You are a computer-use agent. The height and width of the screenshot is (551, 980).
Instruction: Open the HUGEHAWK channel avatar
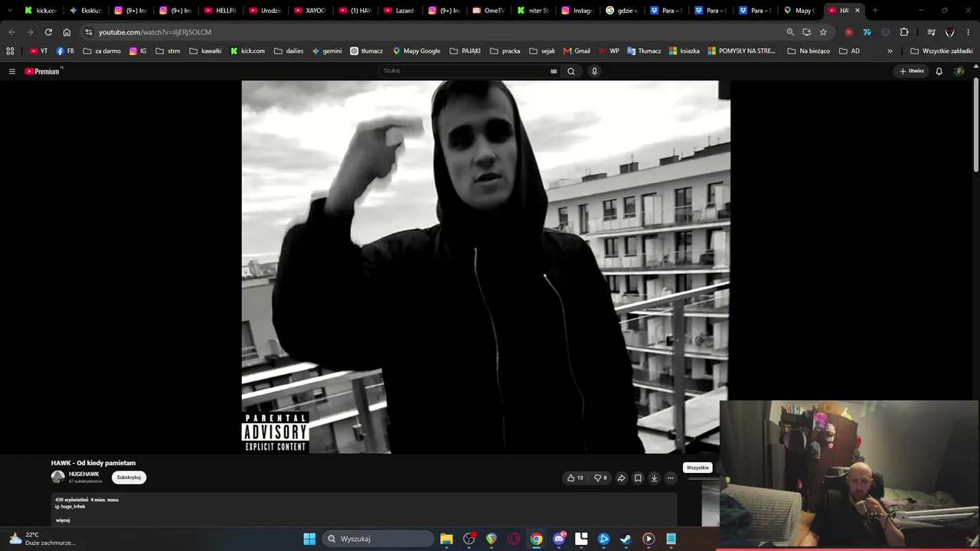coord(58,477)
